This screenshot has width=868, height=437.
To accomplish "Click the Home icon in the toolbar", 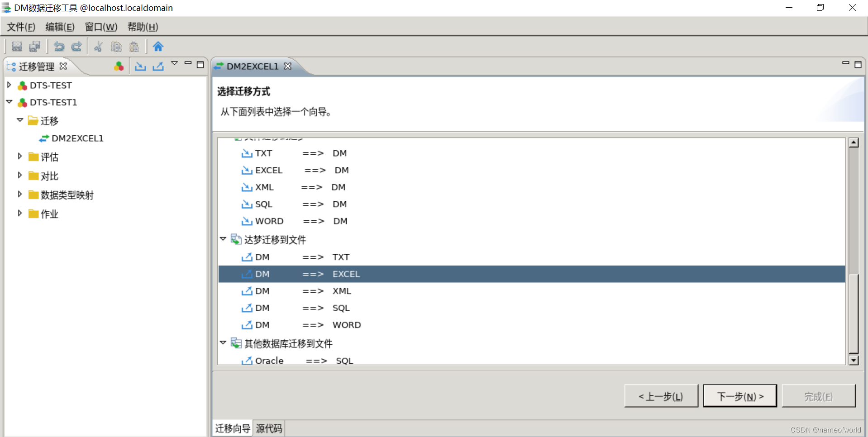I will pos(158,47).
